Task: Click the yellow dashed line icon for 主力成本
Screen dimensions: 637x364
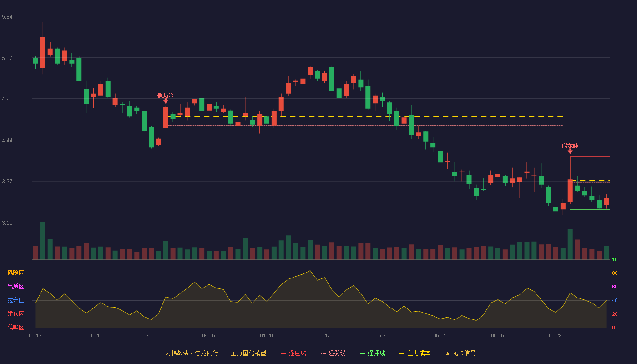Action: (x=402, y=353)
